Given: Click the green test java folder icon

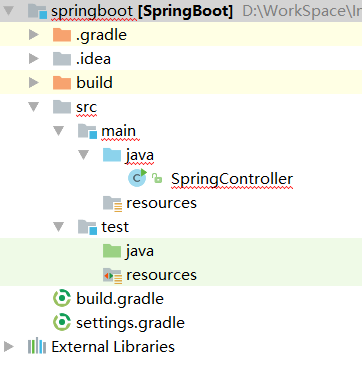Looking at the screenshot, I should click(x=112, y=251).
